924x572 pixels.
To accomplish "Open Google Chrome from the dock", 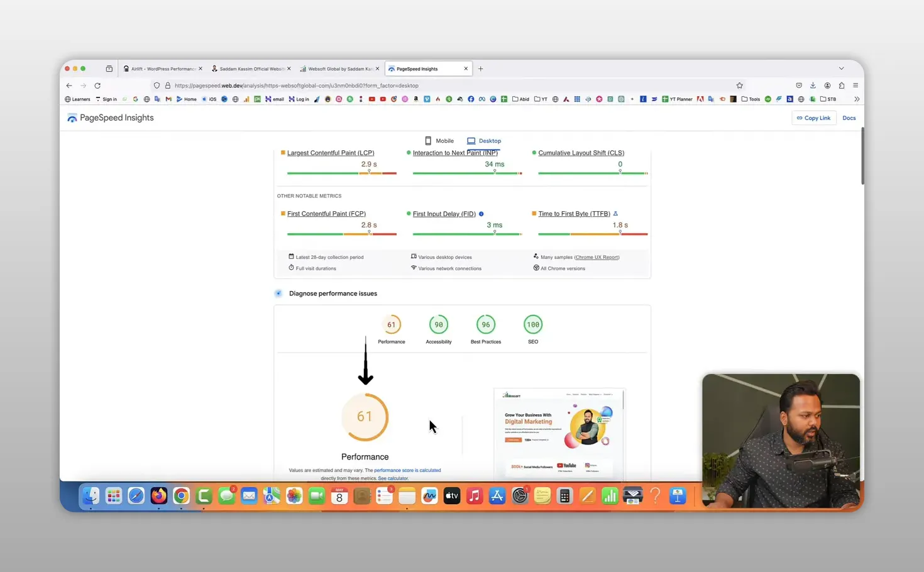I will (x=181, y=496).
